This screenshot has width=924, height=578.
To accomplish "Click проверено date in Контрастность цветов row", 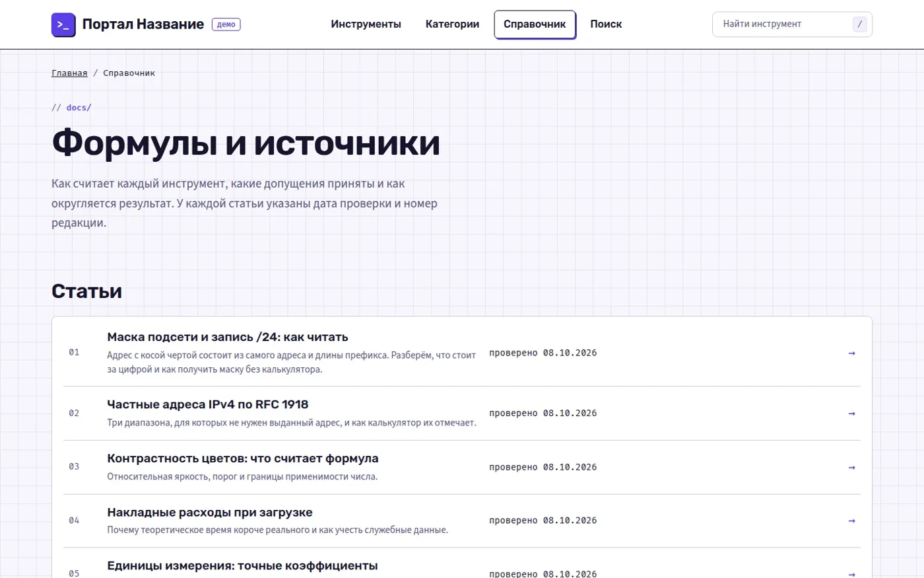I will tap(543, 468).
